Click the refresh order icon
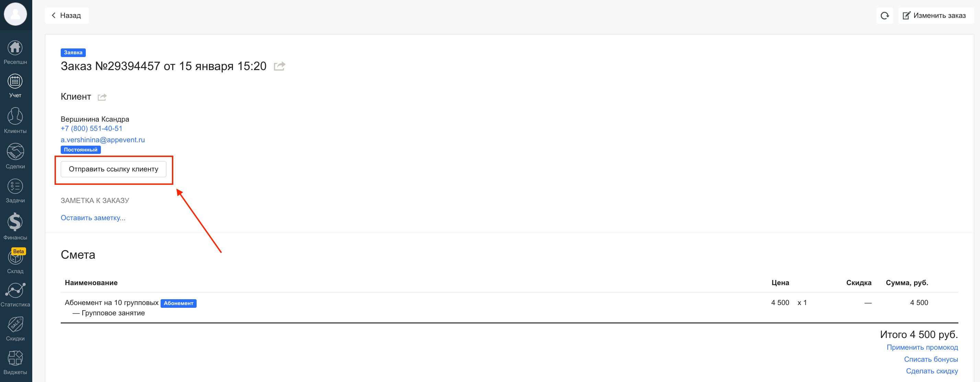980x382 pixels. [x=885, y=15]
